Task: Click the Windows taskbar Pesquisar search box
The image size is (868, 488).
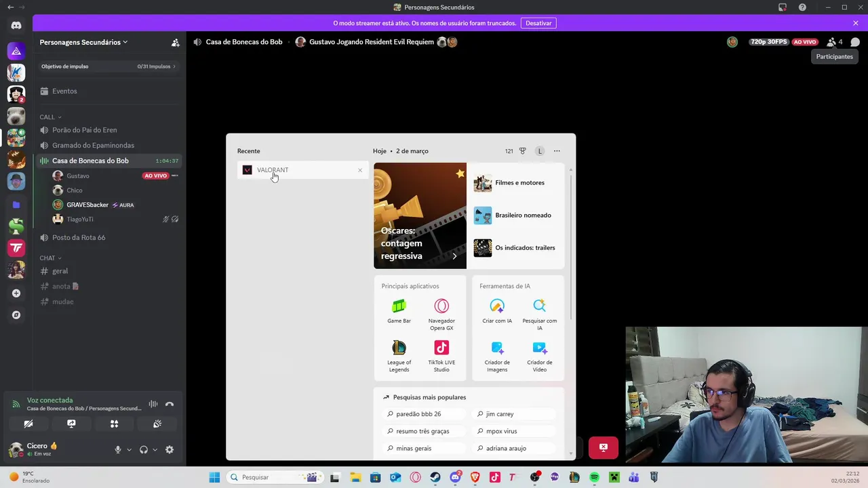Action: [x=275, y=477]
